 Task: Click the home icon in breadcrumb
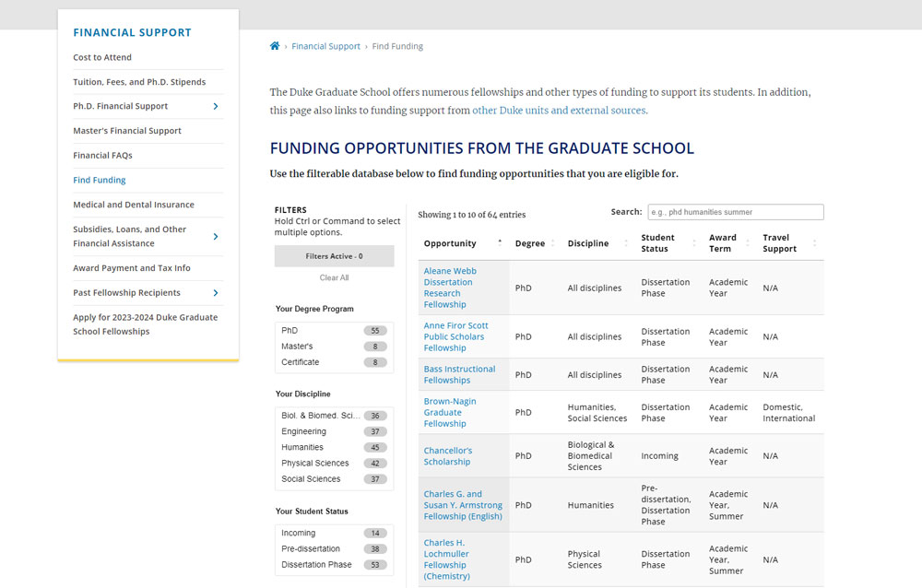[275, 46]
